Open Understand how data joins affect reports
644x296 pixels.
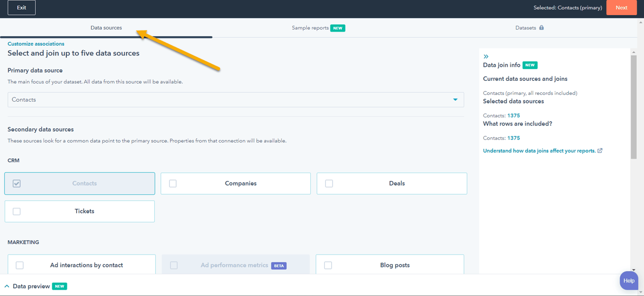[x=539, y=151]
